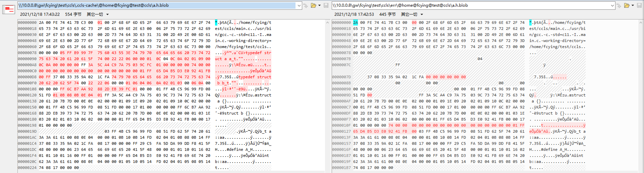Expand the left path history dropdown
Screen dimensions: 644x173
pos(299,5)
